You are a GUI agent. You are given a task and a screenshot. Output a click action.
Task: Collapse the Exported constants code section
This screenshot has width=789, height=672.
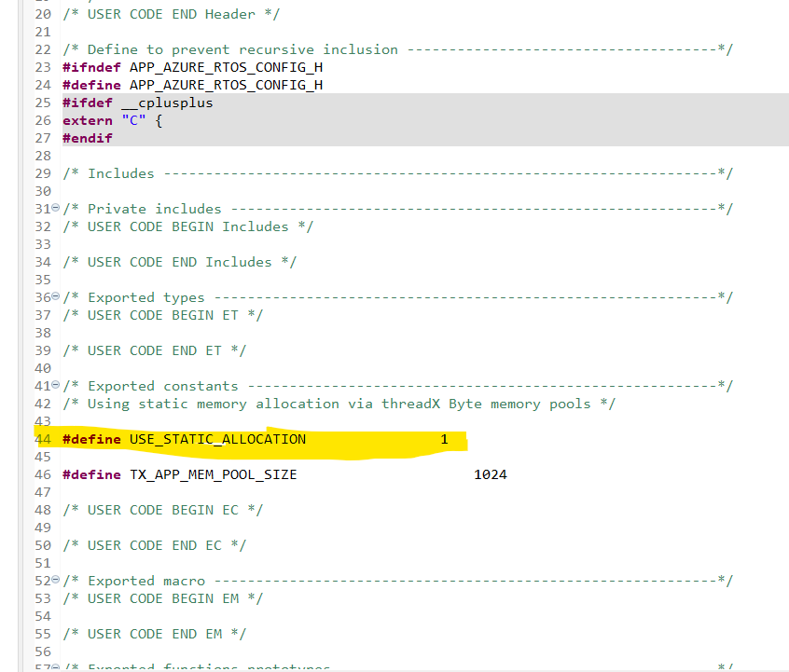tap(53, 385)
